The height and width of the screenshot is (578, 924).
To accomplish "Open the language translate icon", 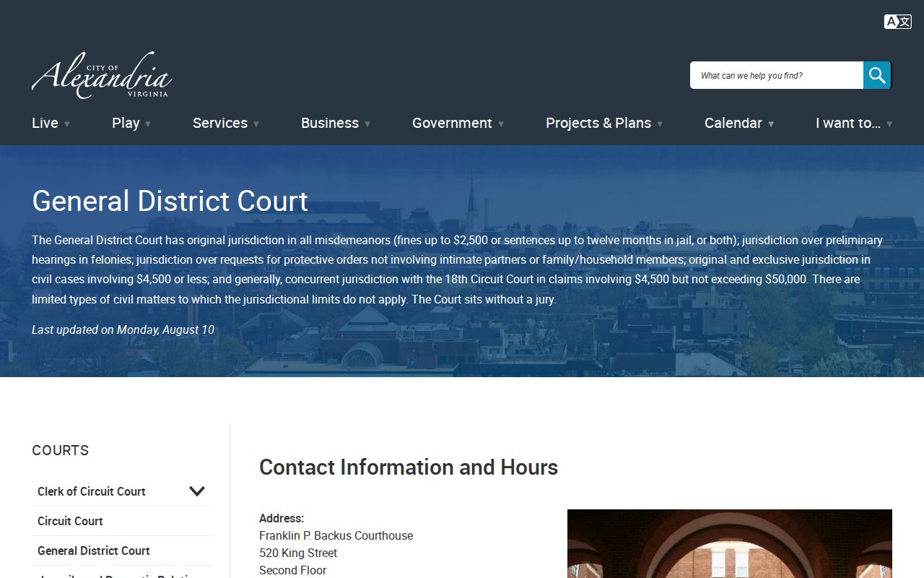I will click(x=897, y=22).
